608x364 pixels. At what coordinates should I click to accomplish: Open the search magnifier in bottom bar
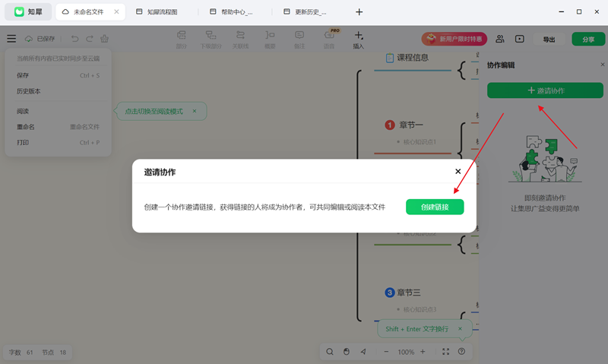pos(330,352)
